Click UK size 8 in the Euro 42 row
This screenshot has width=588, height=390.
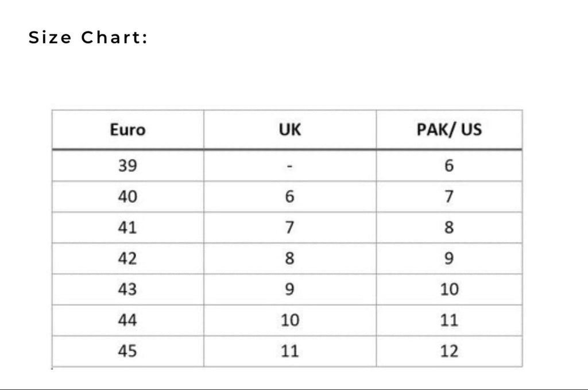coord(290,258)
